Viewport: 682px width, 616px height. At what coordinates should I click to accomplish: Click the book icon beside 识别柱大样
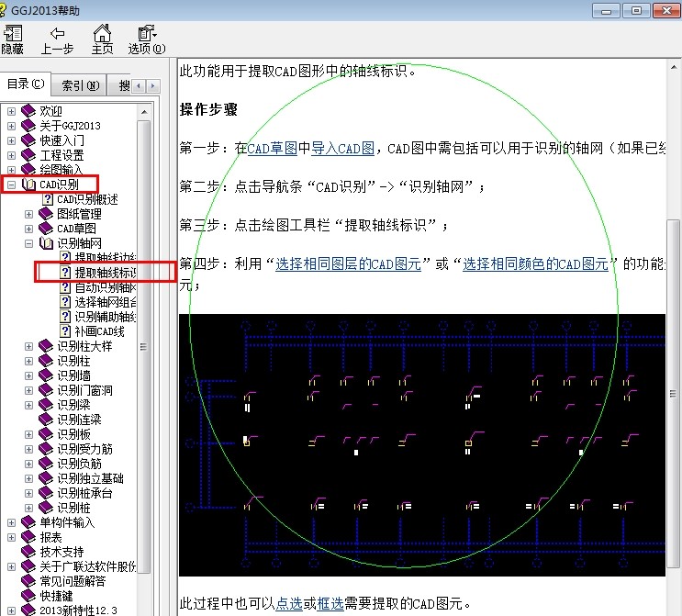coord(46,346)
